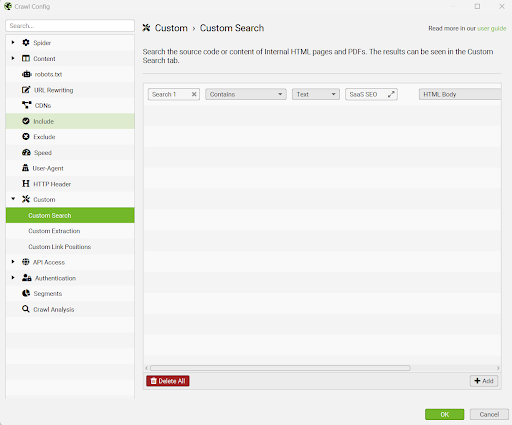Viewport: 512px width, 425px height.
Task: Click the Custom heading tools icon
Action: coord(146,28)
